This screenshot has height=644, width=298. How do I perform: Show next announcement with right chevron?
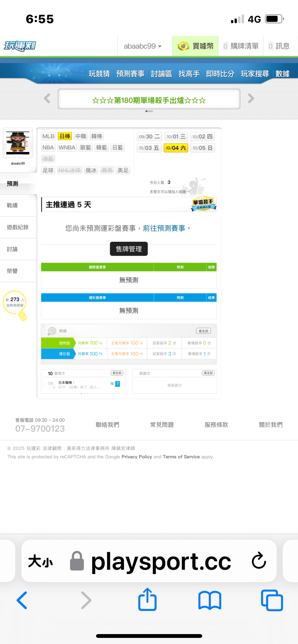251,98
